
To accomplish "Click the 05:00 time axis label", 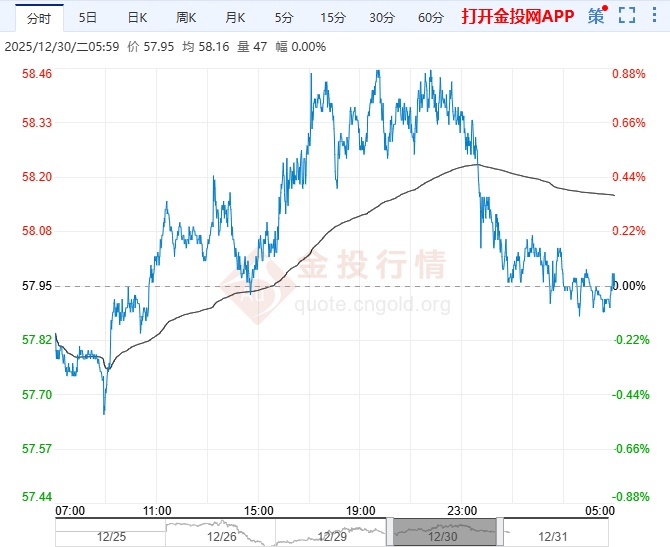I will 600,511.
